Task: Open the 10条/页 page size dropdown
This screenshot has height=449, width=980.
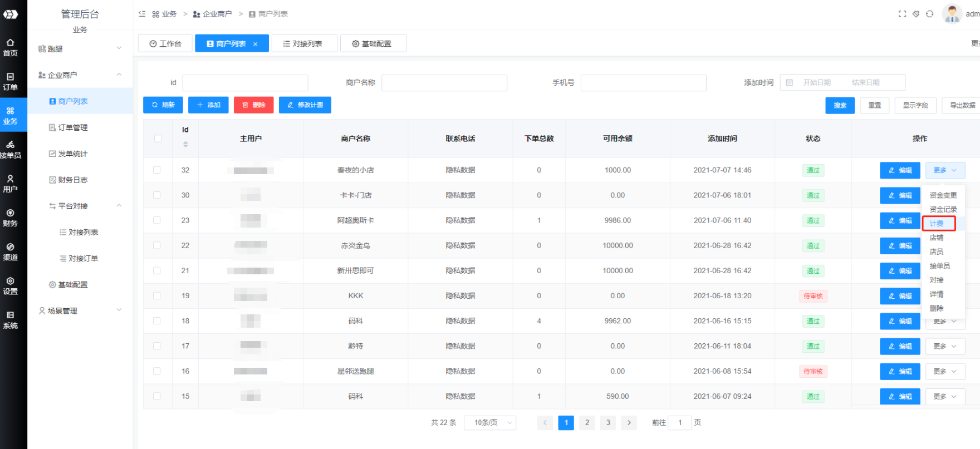Action: point(490,423)
